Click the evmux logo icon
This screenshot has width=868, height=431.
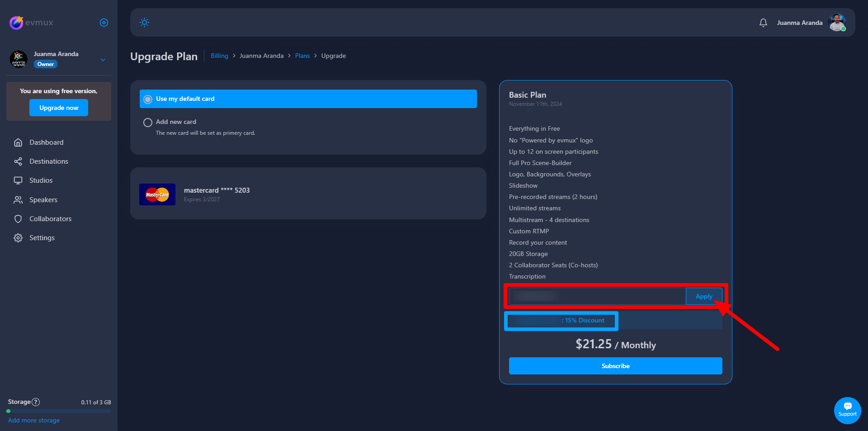pyautogui.click(x=16, y=22)
